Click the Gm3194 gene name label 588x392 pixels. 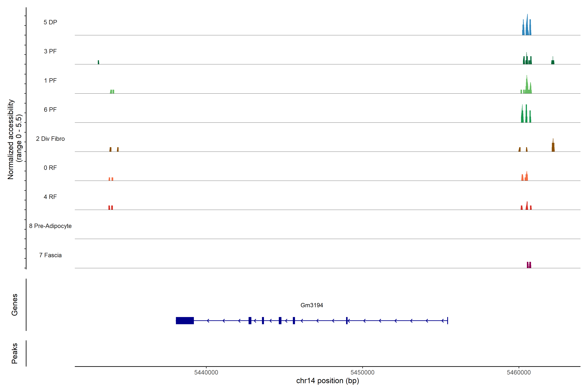311,305
